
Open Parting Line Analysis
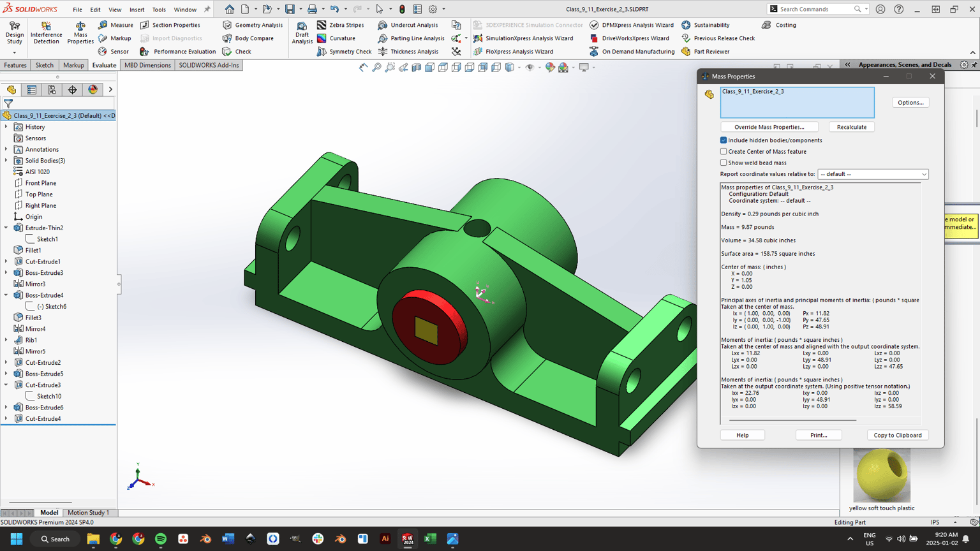point(412,38)
